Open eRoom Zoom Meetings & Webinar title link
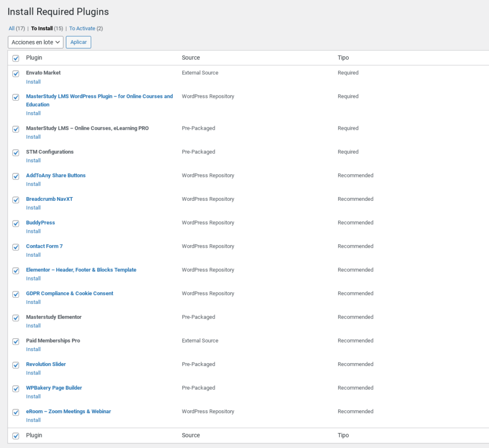 pos(68,411)
